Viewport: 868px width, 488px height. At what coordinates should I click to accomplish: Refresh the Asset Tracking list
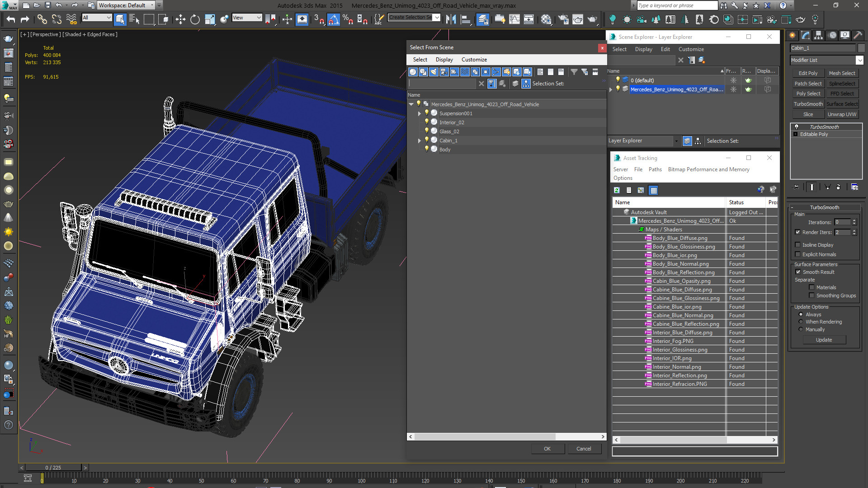[617, 190]
